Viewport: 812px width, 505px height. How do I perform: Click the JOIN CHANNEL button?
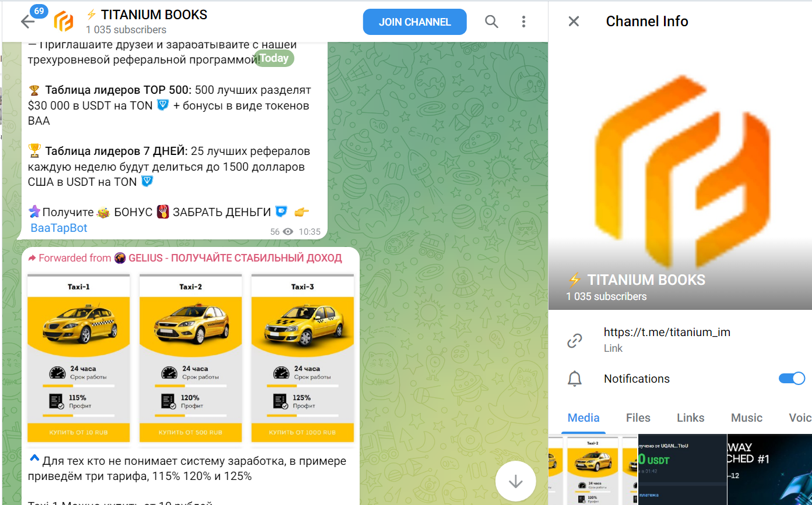pyautogui.click(x=415, y=22)
